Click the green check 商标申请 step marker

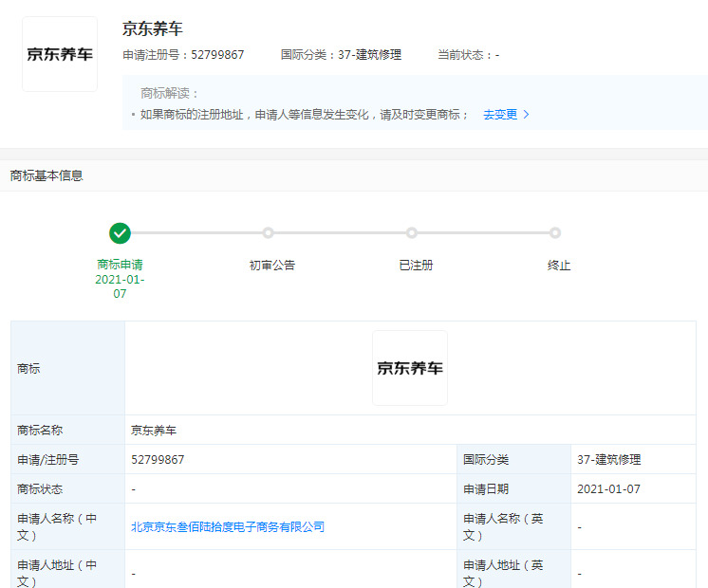coord(120,233)
